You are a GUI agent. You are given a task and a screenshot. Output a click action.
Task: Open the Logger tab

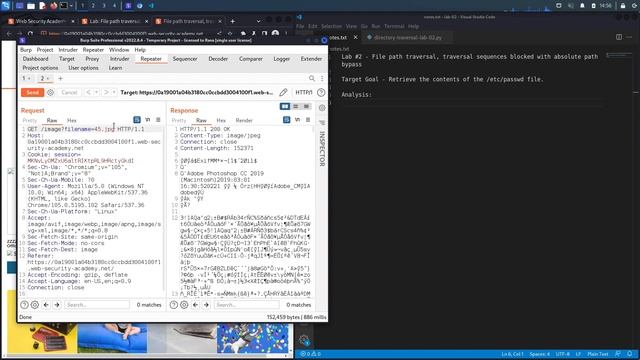pyautogui.click(x=282, y=59)
